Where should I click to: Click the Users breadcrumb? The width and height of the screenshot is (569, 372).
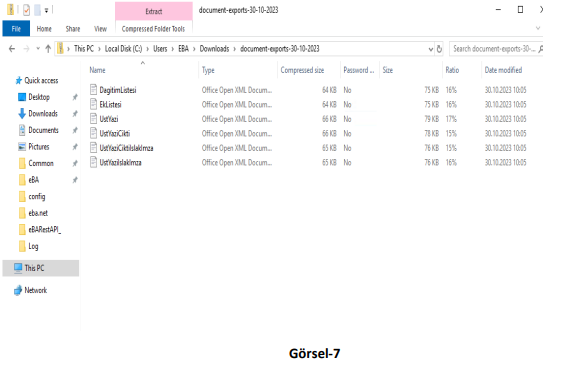pyautogui.click(x=160, y=49)
